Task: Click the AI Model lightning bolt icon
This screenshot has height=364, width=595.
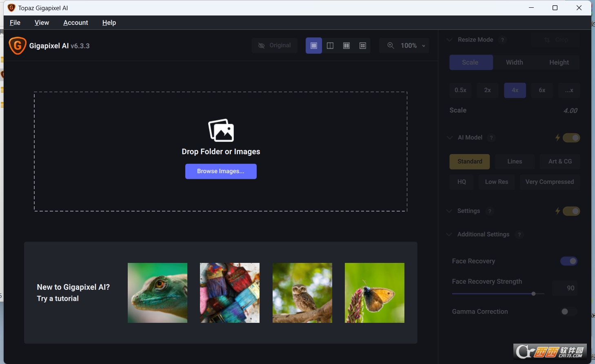Action: click(x=557, y=138)
